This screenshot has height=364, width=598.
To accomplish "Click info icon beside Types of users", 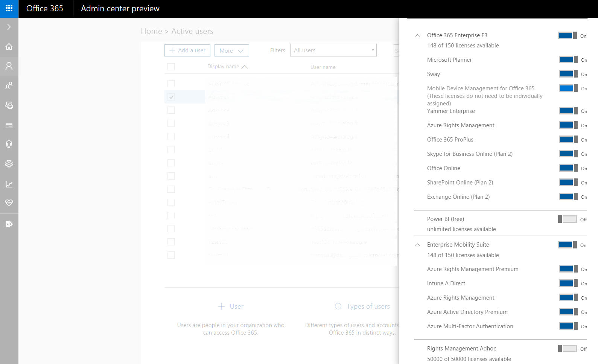I will pyautogui.click(x=338, y=306).
